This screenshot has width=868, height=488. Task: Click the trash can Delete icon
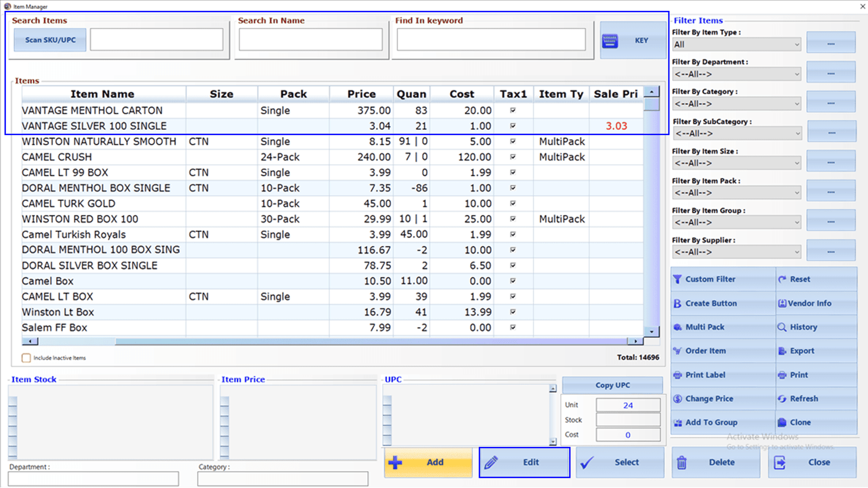(682, 463)
